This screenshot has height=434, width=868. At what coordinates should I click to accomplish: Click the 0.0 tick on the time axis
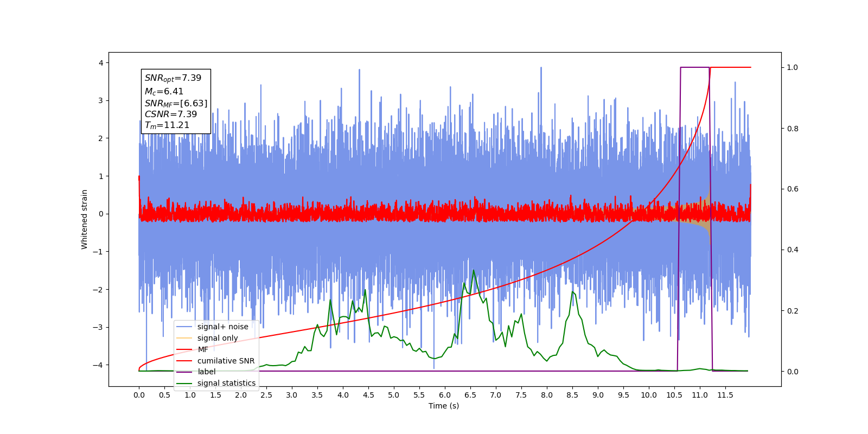click(139, 395)
